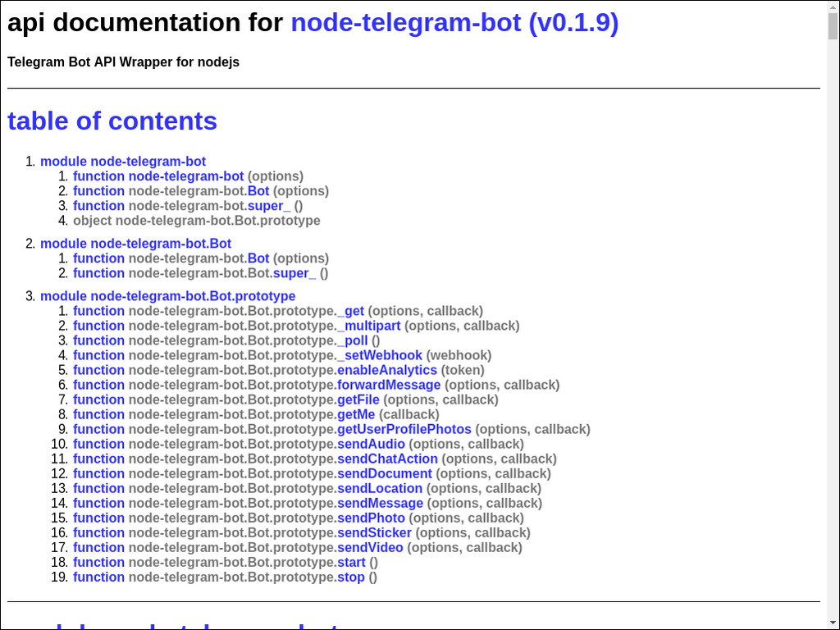Click the scrollbar up arrow

click(x=833, y=6)
